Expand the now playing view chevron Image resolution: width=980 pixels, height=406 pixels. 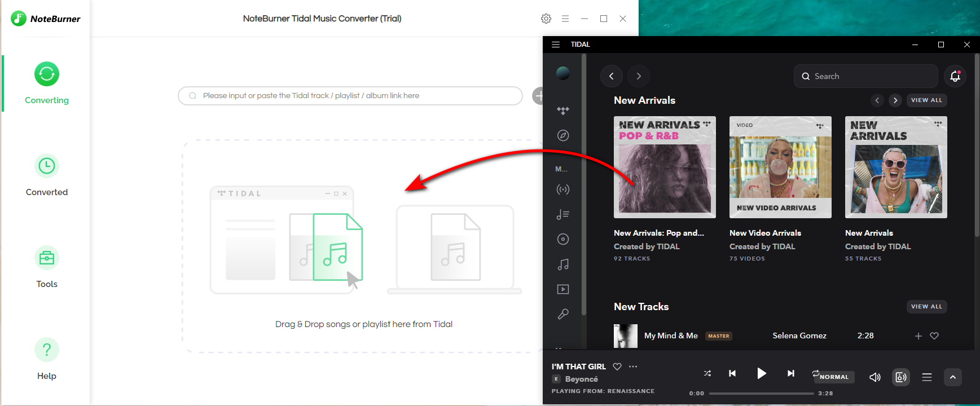click(x=952, y=377)
